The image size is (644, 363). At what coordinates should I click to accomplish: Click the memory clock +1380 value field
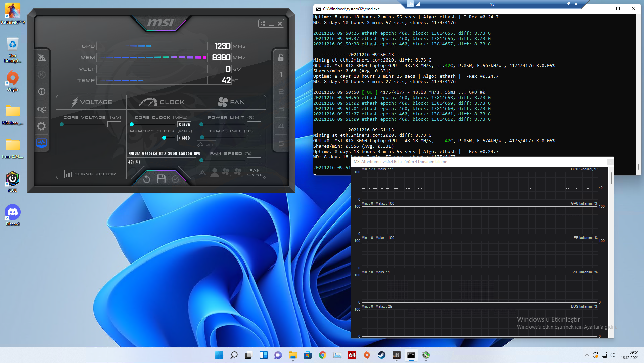(x=184, y=138)
